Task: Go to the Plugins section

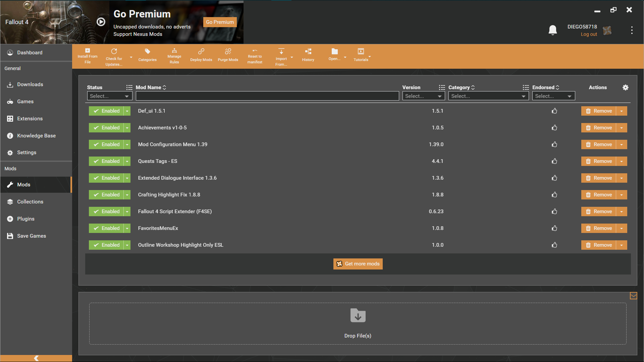Action: [x=26, y=219]
